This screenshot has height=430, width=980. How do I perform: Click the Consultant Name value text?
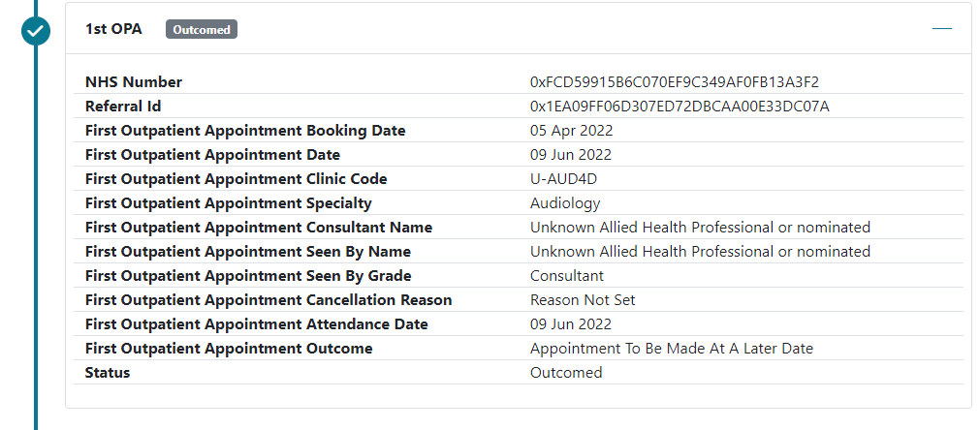pyautogui.click(x=700, y=228)
